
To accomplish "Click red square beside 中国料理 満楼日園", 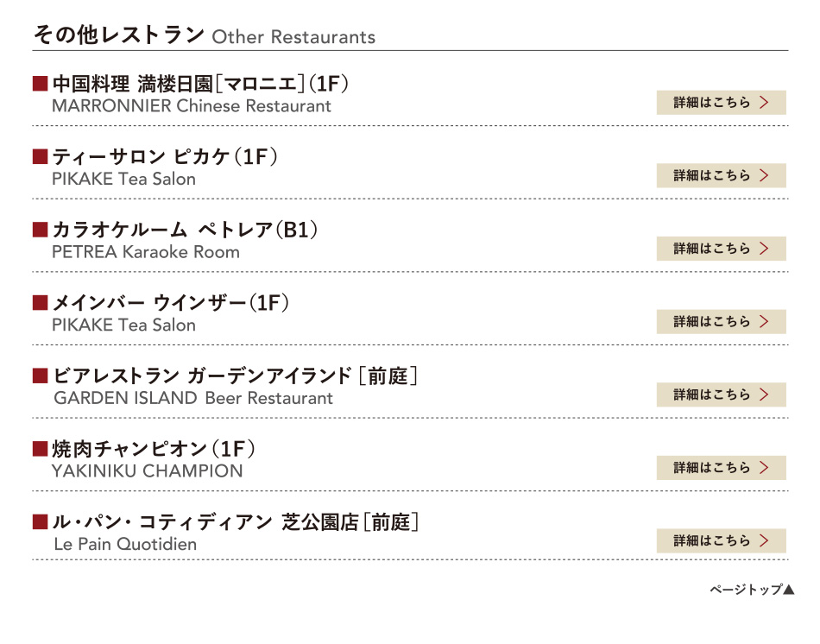I will point(39,84).
